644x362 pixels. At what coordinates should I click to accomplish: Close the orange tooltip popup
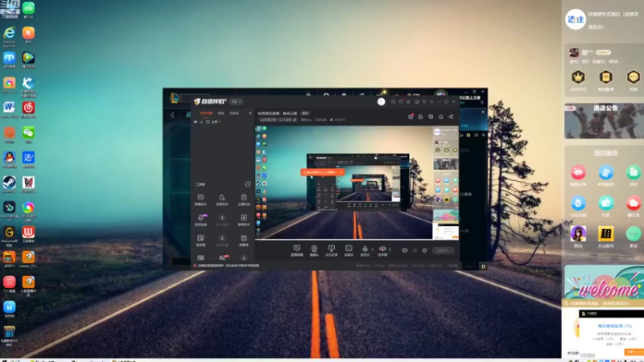click(x=341, y=172)
